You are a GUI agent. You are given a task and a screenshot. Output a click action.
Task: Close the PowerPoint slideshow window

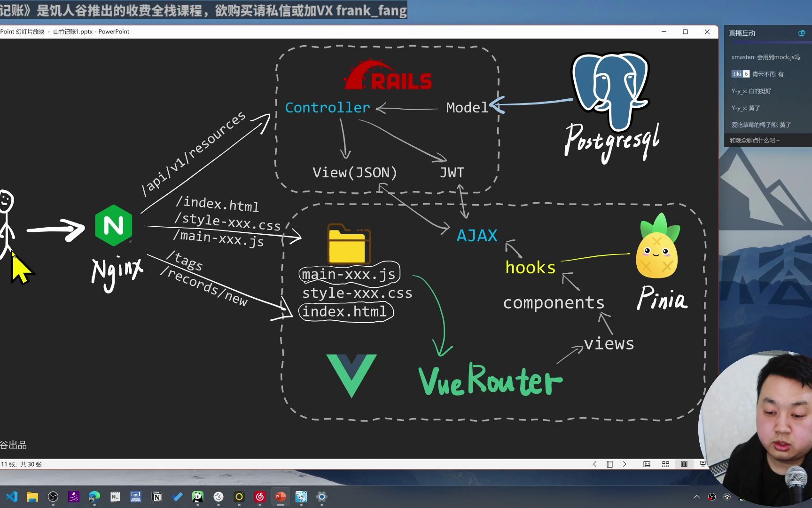[707, 32]
